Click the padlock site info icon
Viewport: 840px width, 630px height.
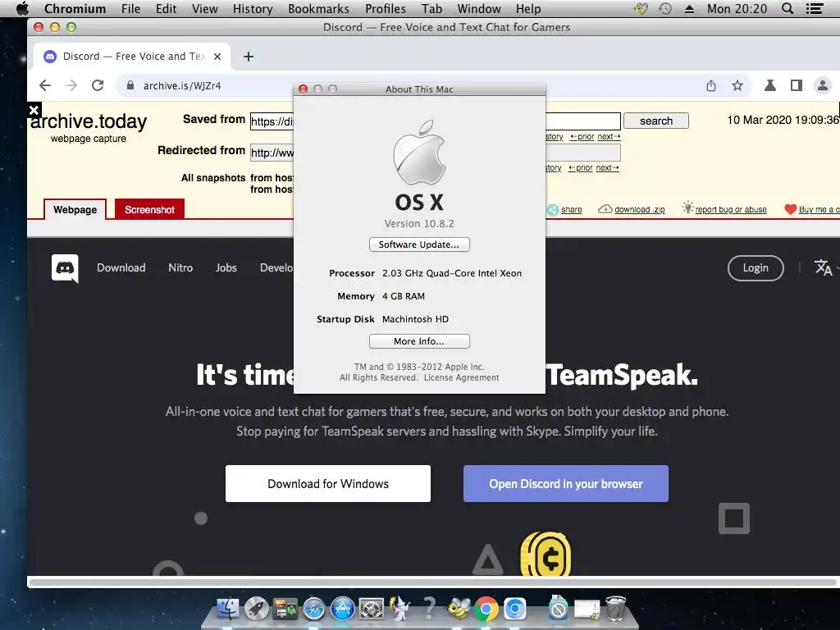(130, 85)
